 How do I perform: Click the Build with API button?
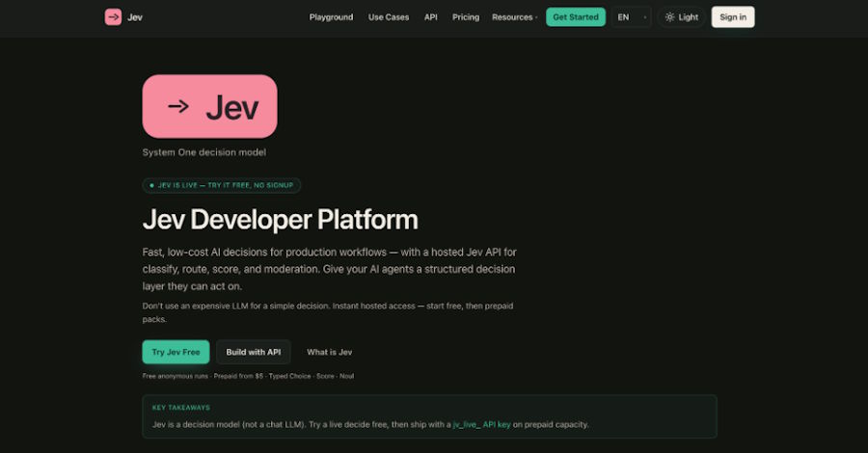point(254,352)
